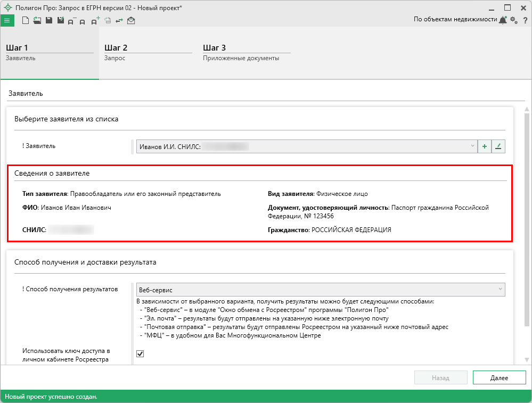Toggle the Rosreestr access key checkbox
Image resolution: width=532 pixels, height=403 pixels.
tap(141, 354)
